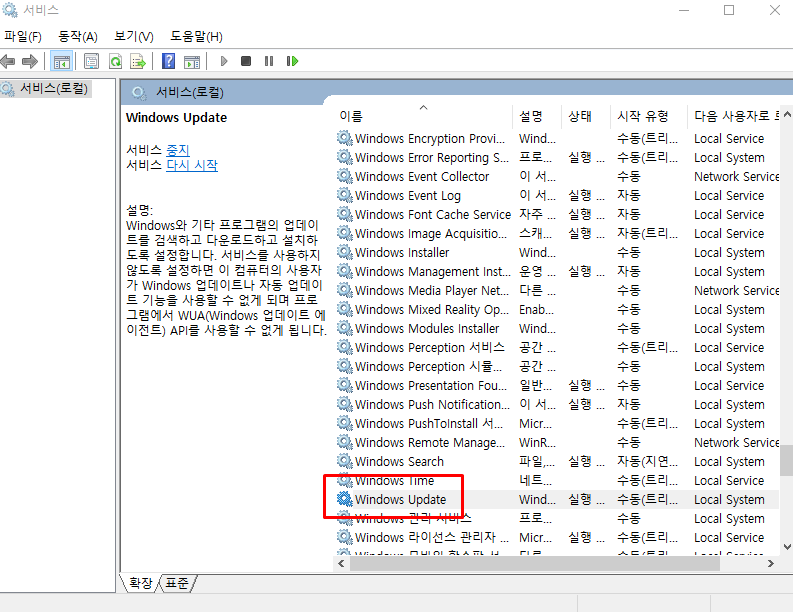The height and width of the screenshot is (612, 793).
Task: Toggle the Show/Hide Console Tree toolbar icon
Action: 62,62
